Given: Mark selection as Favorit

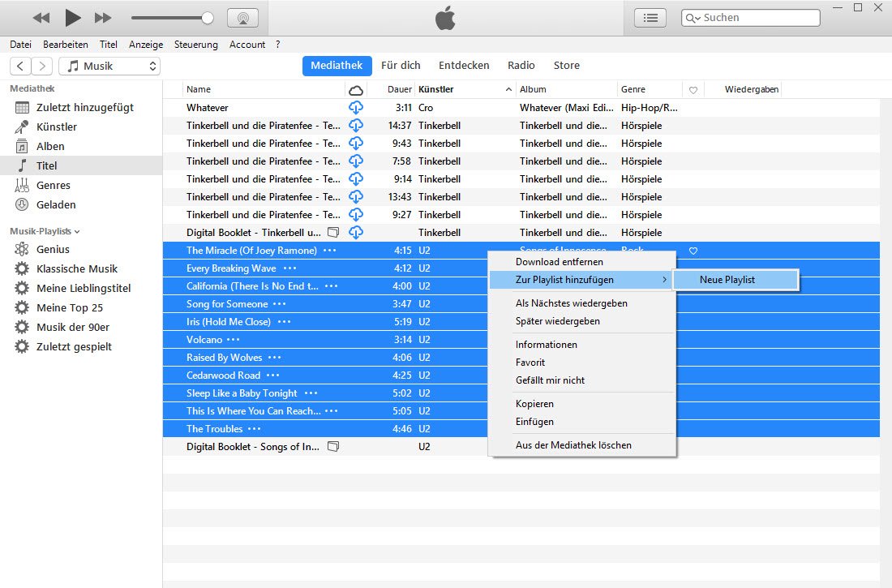Looking at the screenshot, I should click(582, 362).
